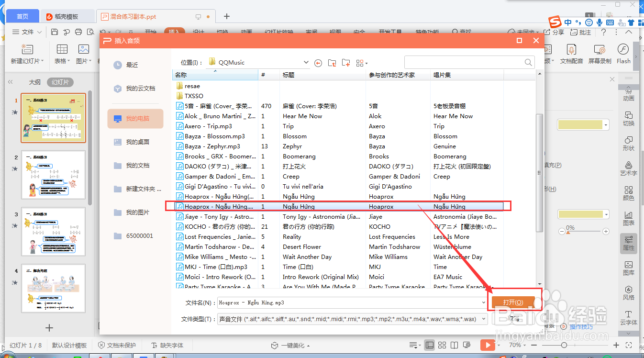
Task: Switch to 大纲 outline tab
Action: click(34, 82)
